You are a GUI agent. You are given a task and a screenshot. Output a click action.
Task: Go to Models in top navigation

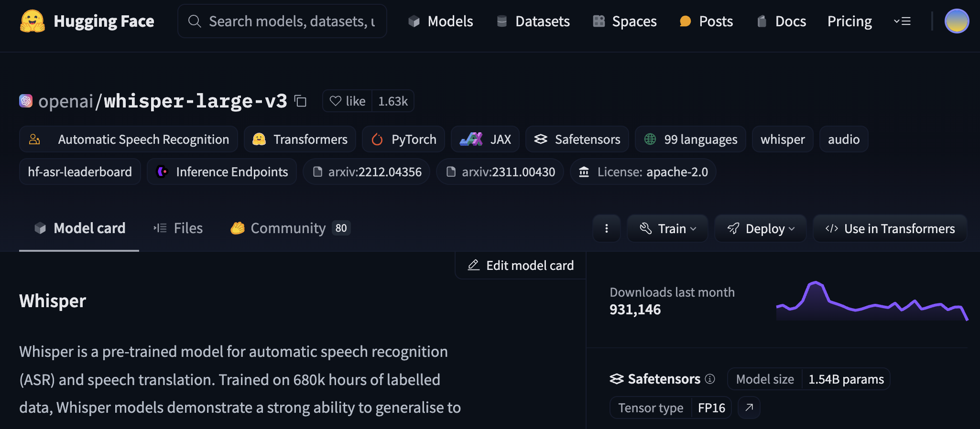440,21
